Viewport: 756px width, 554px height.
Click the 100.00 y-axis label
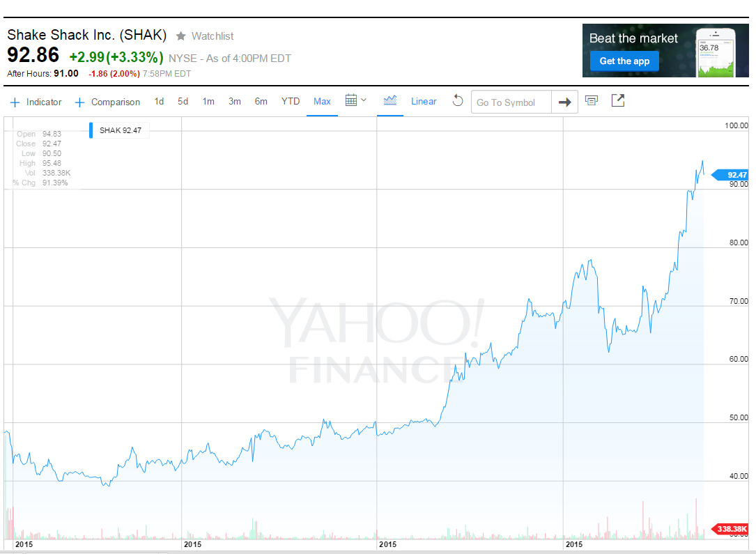click(736, 126)
